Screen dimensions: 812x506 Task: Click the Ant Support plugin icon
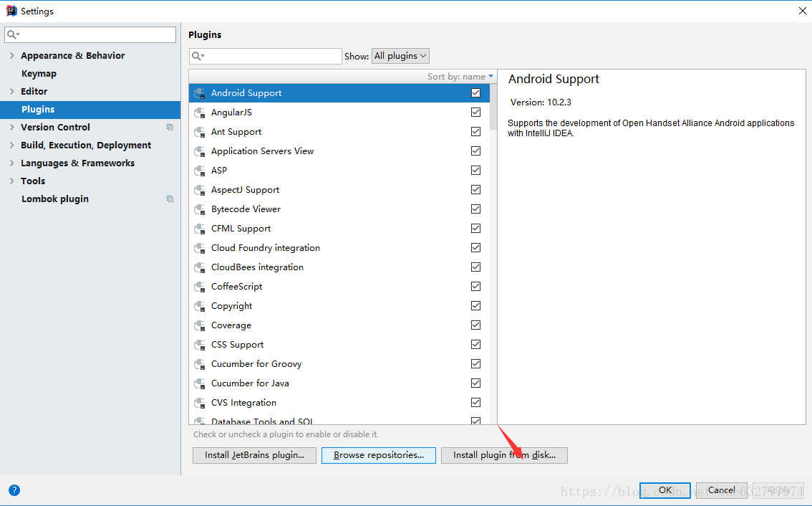(199, 132)
